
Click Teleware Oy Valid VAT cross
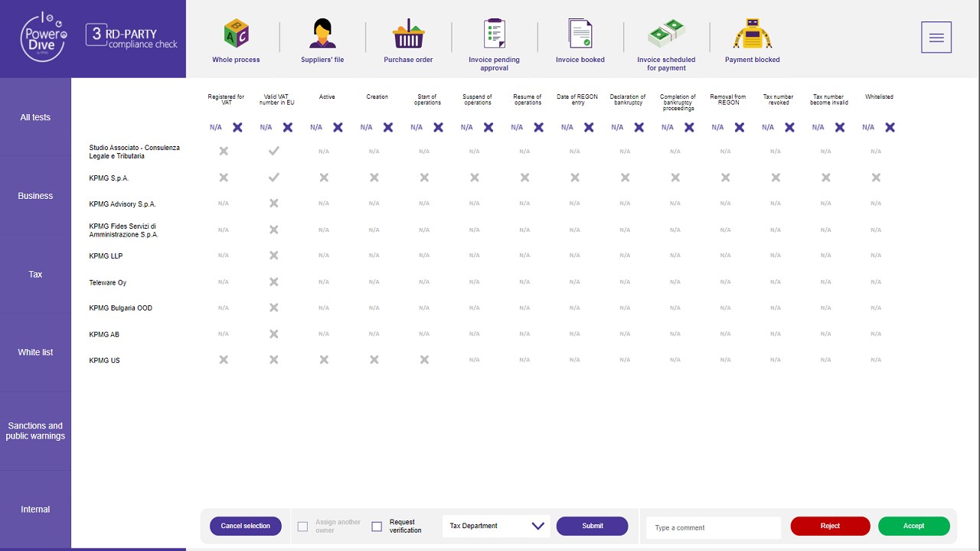274,282
